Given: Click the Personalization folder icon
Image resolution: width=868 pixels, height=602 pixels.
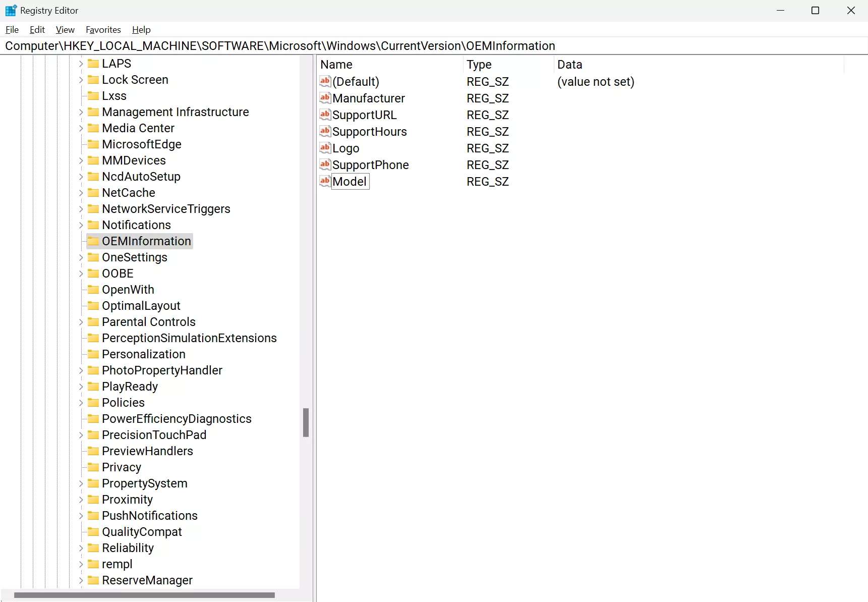Looking at the screenshot, I should pyautogui.click(x=93, y=354).
